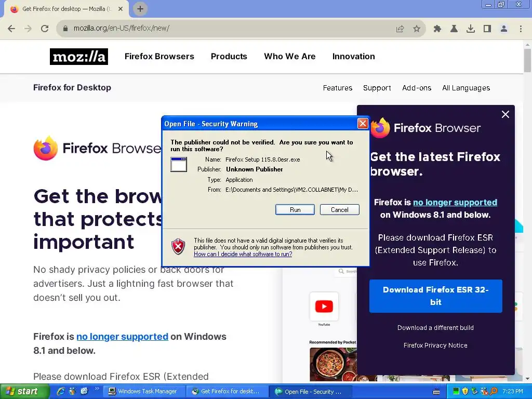Click the moz://a logo
Image resolution: width=532 pixels, height=399 pixels.
pos(79,56)
